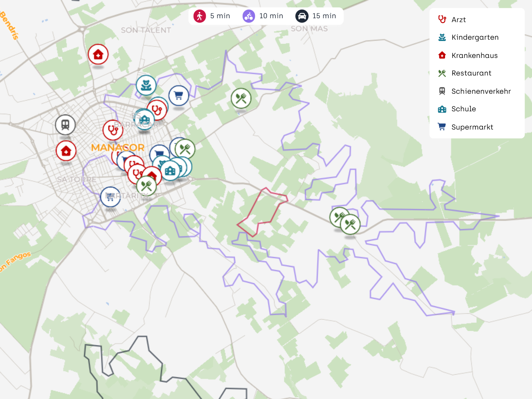The height and width of the screenshot is (399, 532).
Task: Toggle the 10 min cycling isochrone
Action: tap(263, 16)
